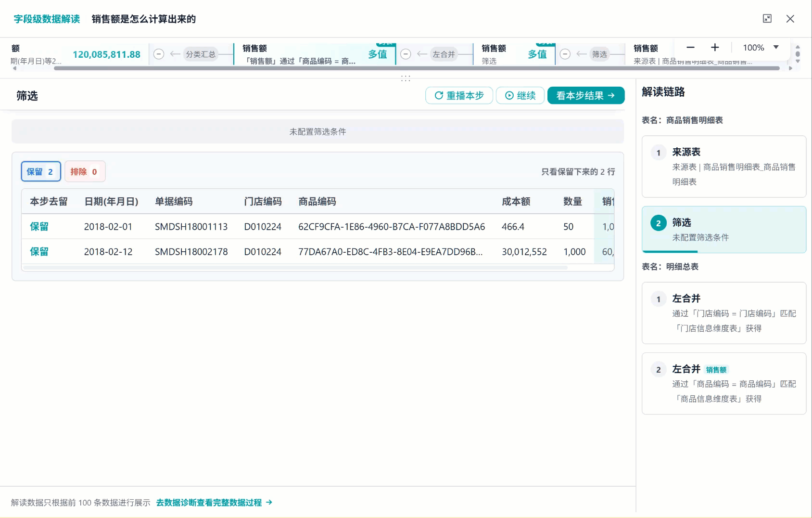
Task: Zoom in with the plus icon
Action: (715, 48)
